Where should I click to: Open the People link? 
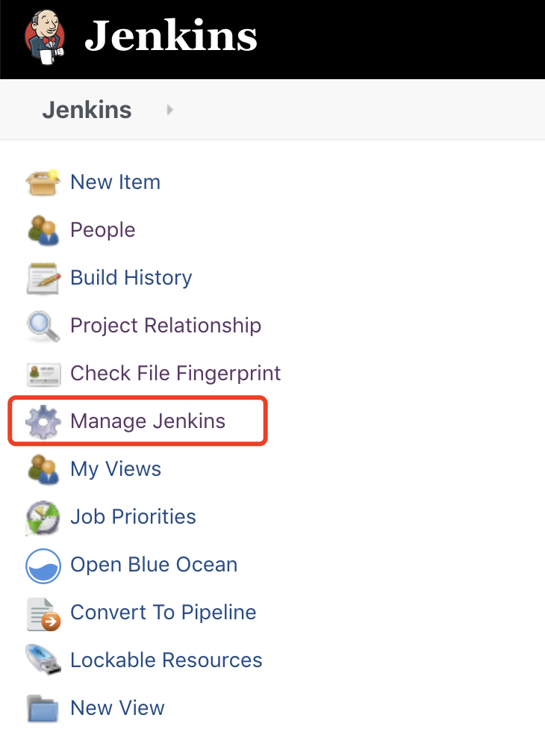[102, 229]
